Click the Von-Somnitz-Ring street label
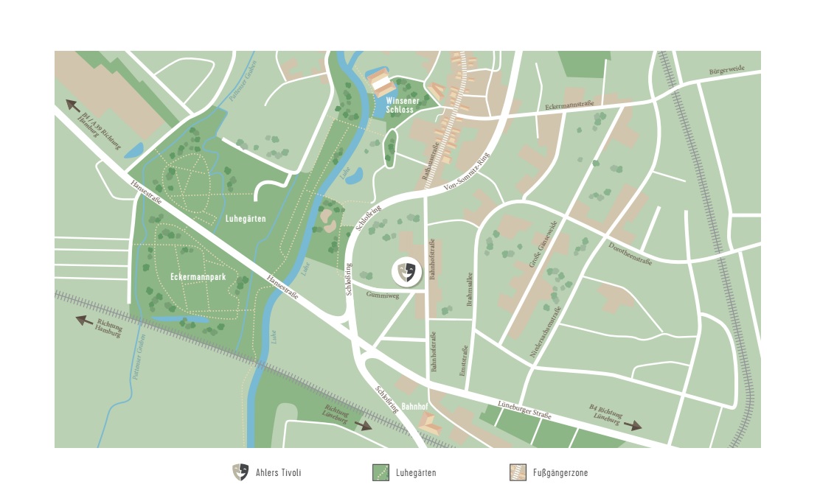Viewport: 820px width, 504px height. click(x=467, y=172)
